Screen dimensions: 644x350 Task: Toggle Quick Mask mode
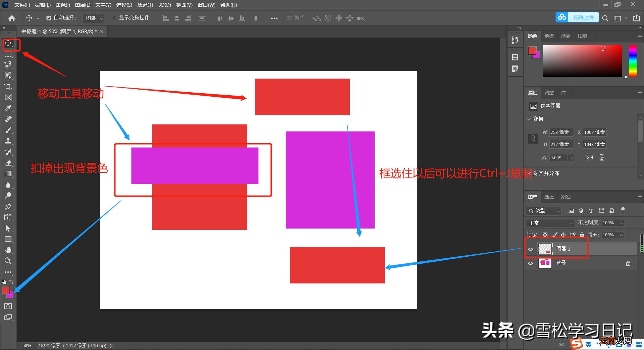point(8,306)
